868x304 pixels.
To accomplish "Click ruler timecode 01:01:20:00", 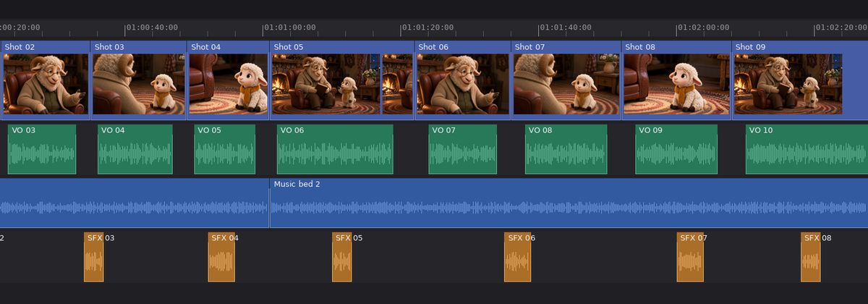I will pos(427,28).
